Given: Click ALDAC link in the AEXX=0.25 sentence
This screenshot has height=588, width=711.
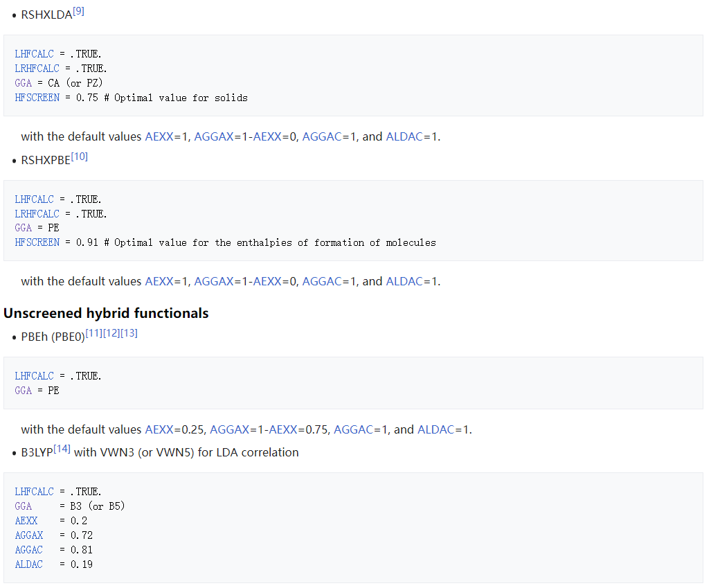Looking at the screenshot, I should pos(435,429).
